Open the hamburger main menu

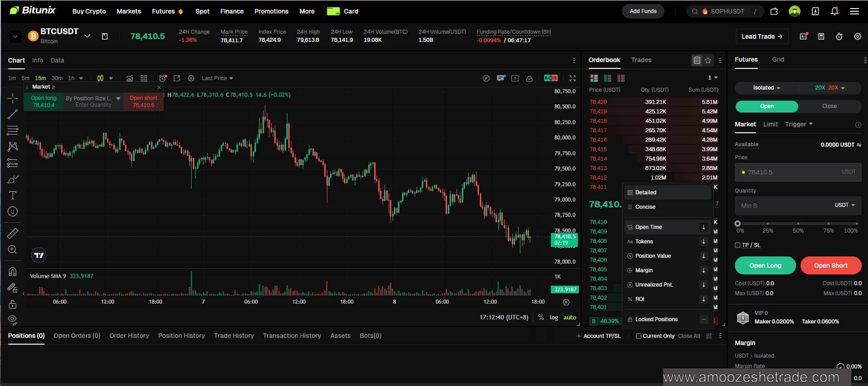pos(855,11)
